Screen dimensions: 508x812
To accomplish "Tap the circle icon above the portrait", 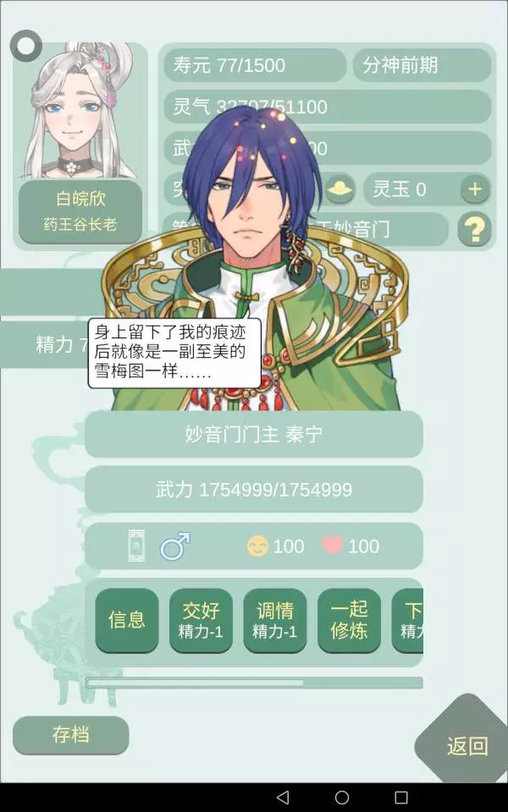I will (26, 46).
